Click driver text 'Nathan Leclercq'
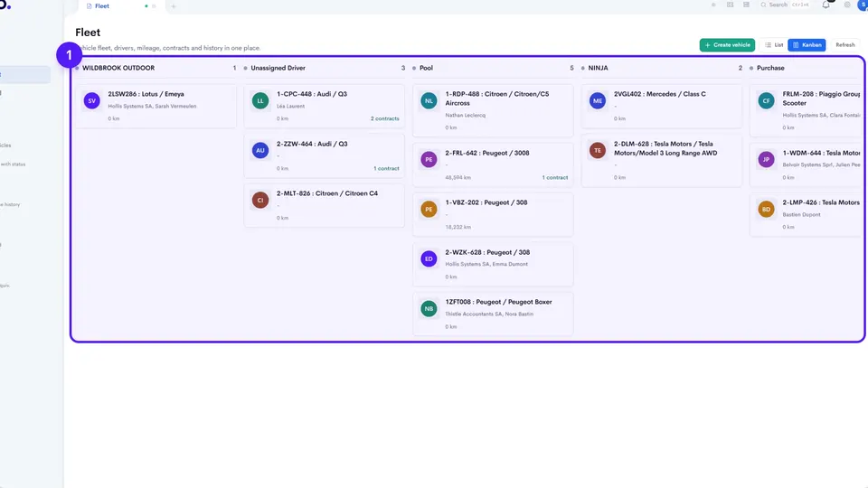The width and height of the screenshot is (868, 488). click(x=465, y=115)
